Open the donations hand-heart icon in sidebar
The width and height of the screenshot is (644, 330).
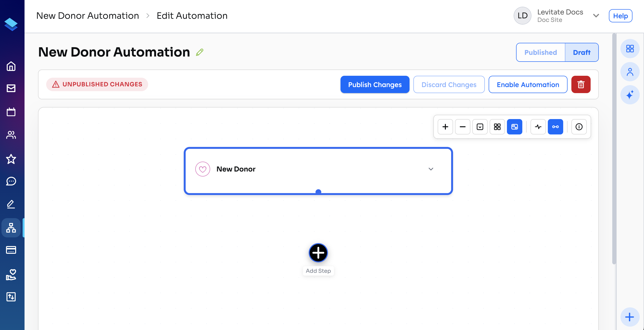pos(11,274)
